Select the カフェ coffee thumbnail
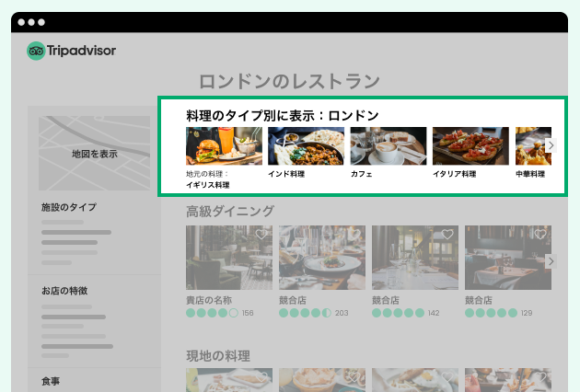The image size is (580, 392). point(389,145)
